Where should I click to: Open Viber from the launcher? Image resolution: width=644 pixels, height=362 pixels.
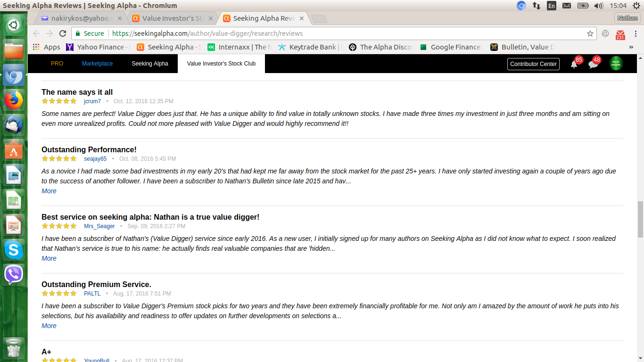pos(14,275)
